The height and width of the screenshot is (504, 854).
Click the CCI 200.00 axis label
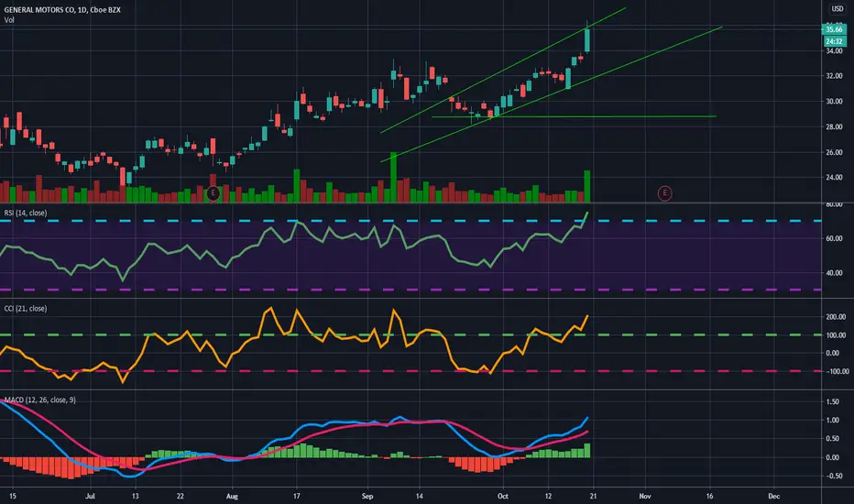tap(836, 317)
